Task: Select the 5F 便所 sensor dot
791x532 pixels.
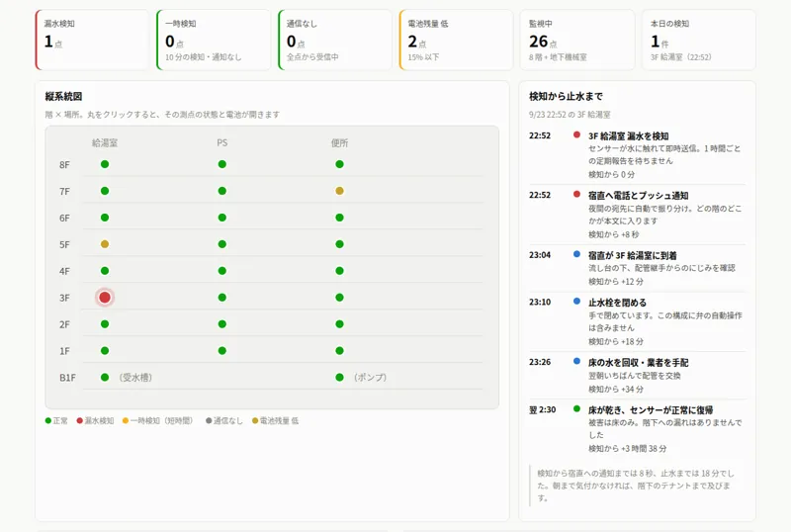Action: click(339, 244)
